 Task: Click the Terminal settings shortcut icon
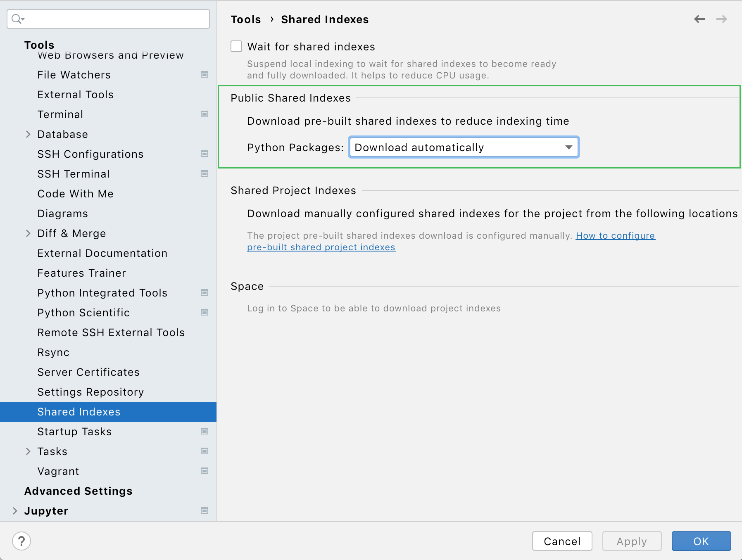point(204,114)
